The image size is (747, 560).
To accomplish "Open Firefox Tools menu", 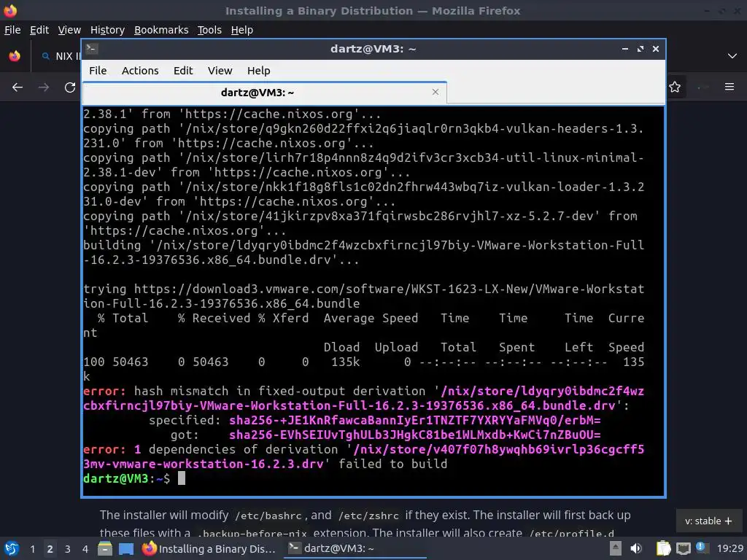I will pos(209,30).
